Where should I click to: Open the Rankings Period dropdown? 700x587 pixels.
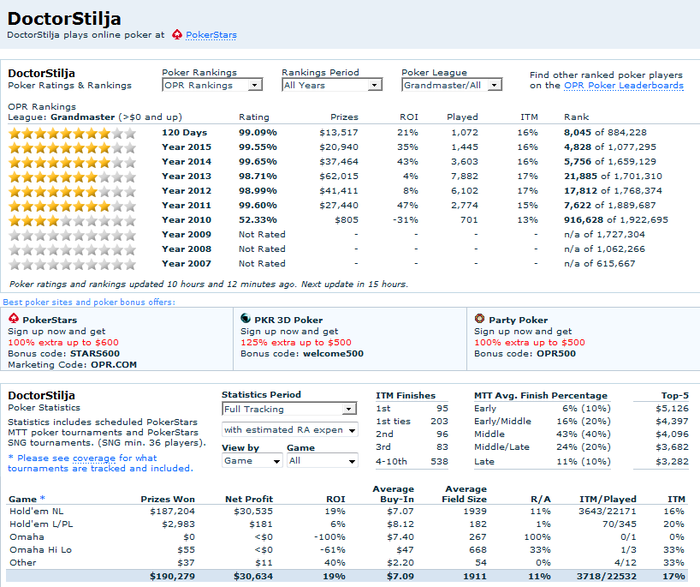pyautogui.click(x=332, y=85)
